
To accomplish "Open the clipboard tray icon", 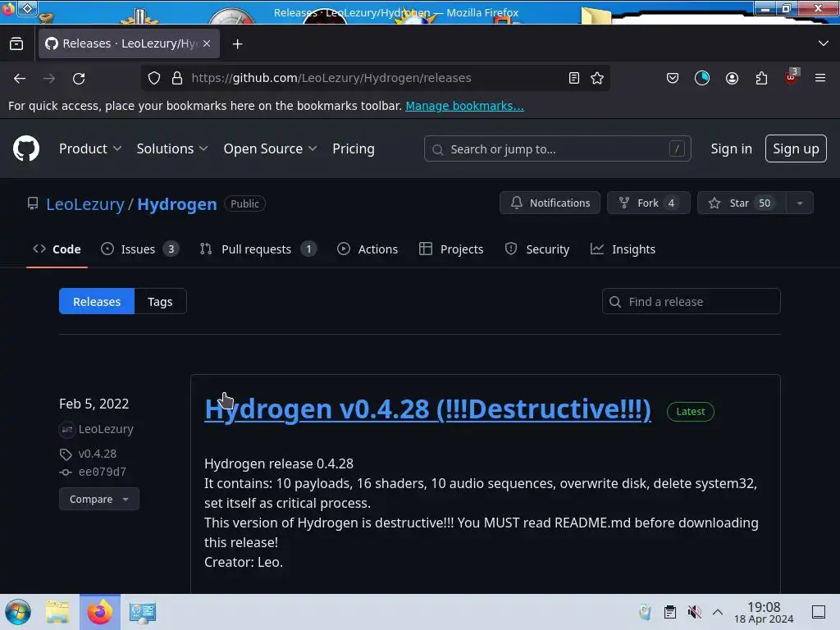I will point(669,612).
